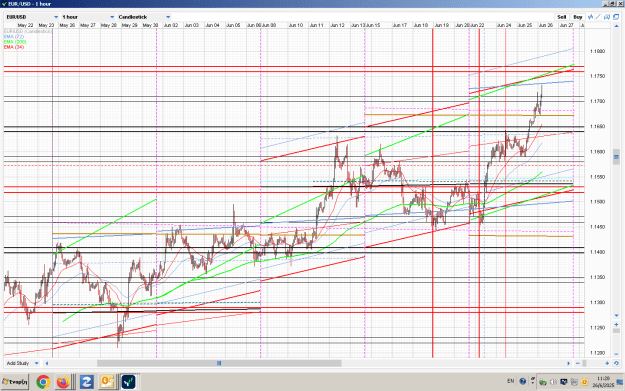The image size is (625, 391).
Task: Click the EMA (72) legend label
Action: (x=14, y=36)
